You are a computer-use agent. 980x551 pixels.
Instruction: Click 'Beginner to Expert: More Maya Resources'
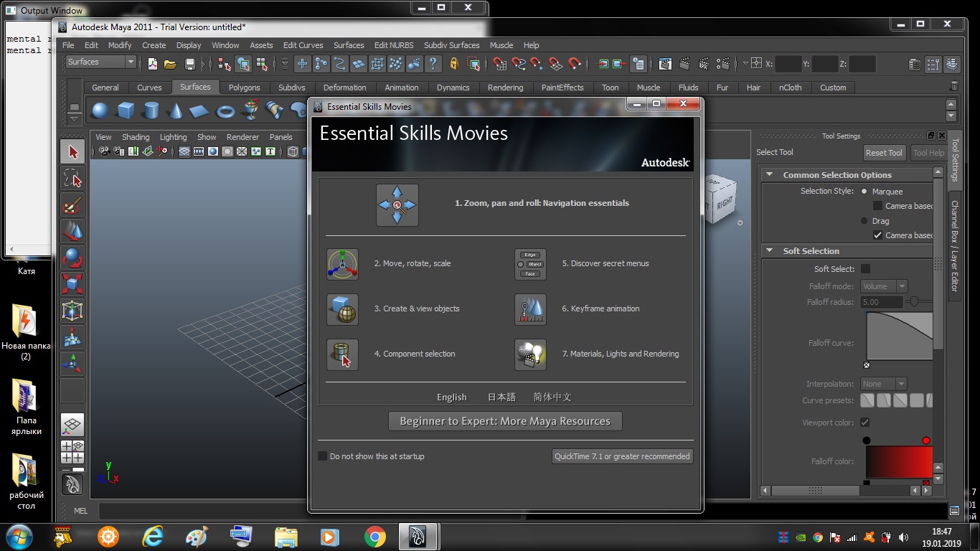[x=505, y=421]
